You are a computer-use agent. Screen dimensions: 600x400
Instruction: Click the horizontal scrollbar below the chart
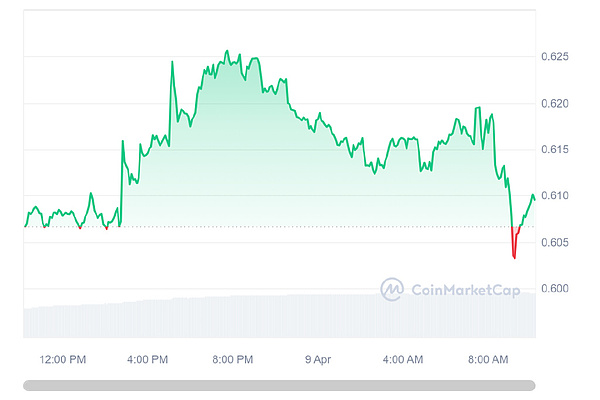pos(279,384)
